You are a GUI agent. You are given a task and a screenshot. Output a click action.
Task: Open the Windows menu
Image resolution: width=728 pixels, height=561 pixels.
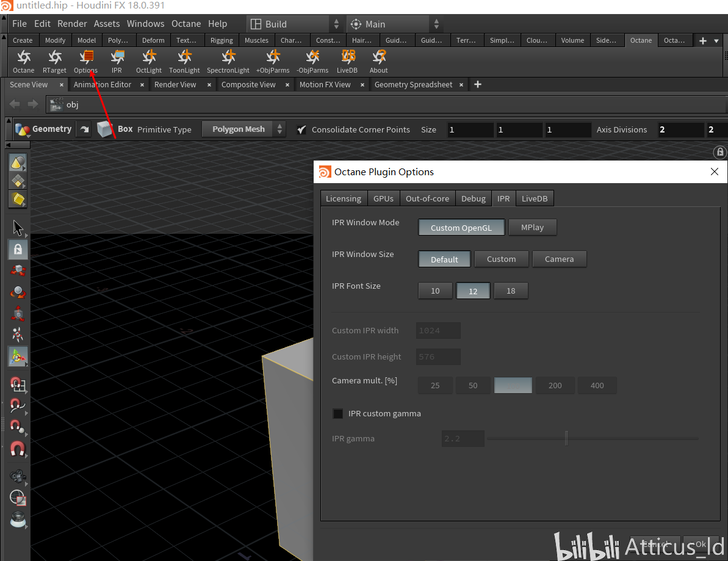click(145, 24)
